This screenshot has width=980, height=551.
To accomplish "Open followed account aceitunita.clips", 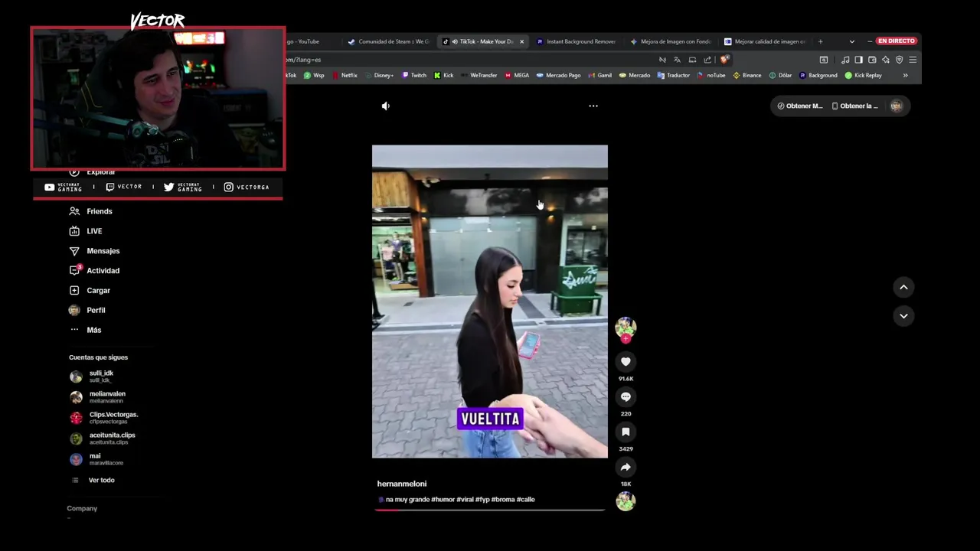I will coord(103,438).
